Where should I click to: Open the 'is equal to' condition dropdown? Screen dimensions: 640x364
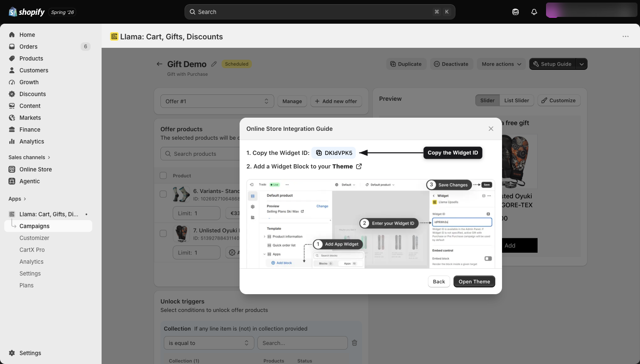click(x=209, y=343)
